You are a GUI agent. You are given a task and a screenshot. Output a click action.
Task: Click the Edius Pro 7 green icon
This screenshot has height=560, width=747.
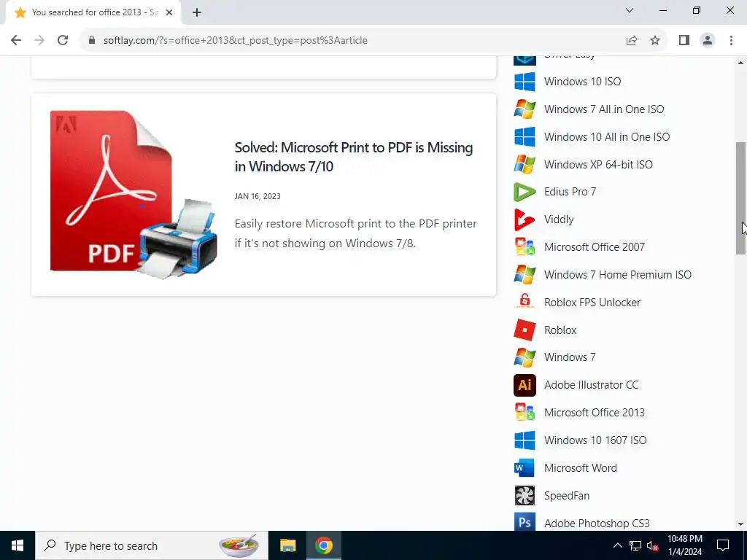point(525,192)
